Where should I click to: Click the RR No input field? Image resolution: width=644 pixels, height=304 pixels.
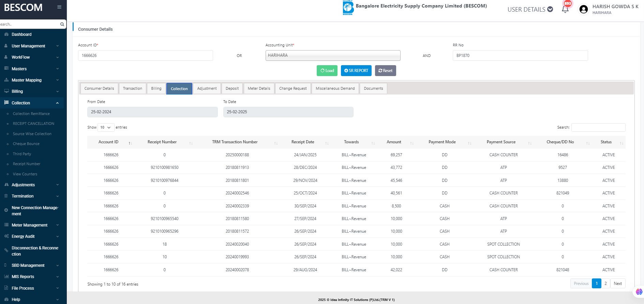[x=520, y=55]
